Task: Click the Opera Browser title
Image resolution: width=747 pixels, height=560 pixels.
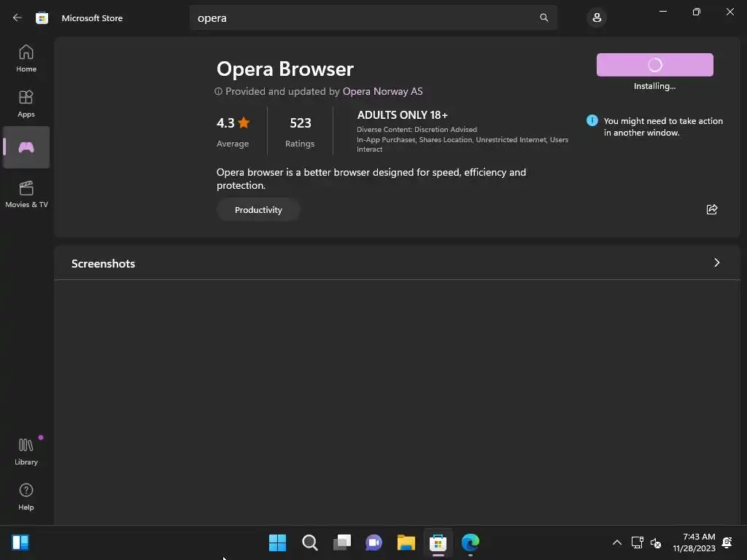Action: [285, 69]
